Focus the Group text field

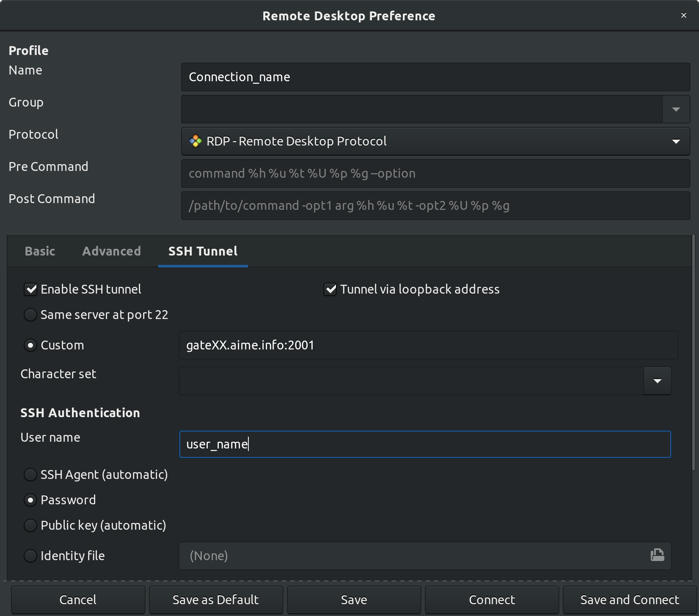(422, 109)
